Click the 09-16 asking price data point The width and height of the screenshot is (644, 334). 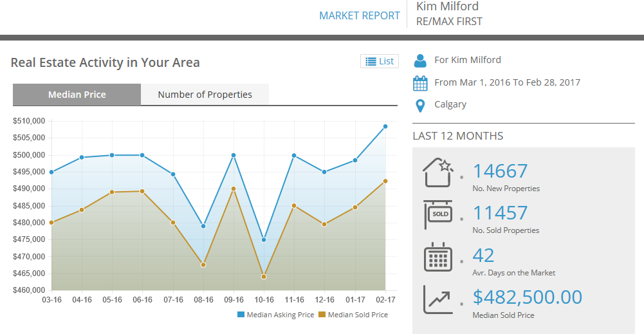(234, 155)
